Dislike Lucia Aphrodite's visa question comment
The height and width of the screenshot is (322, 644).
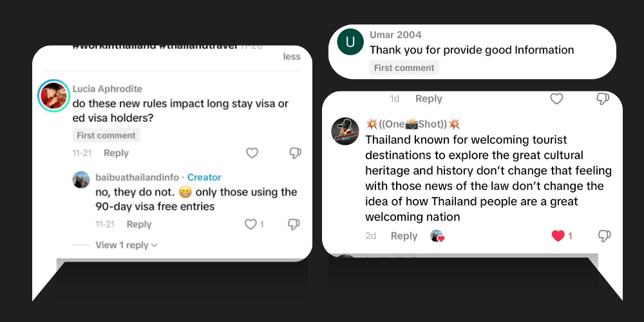click(x=294, y=153)
